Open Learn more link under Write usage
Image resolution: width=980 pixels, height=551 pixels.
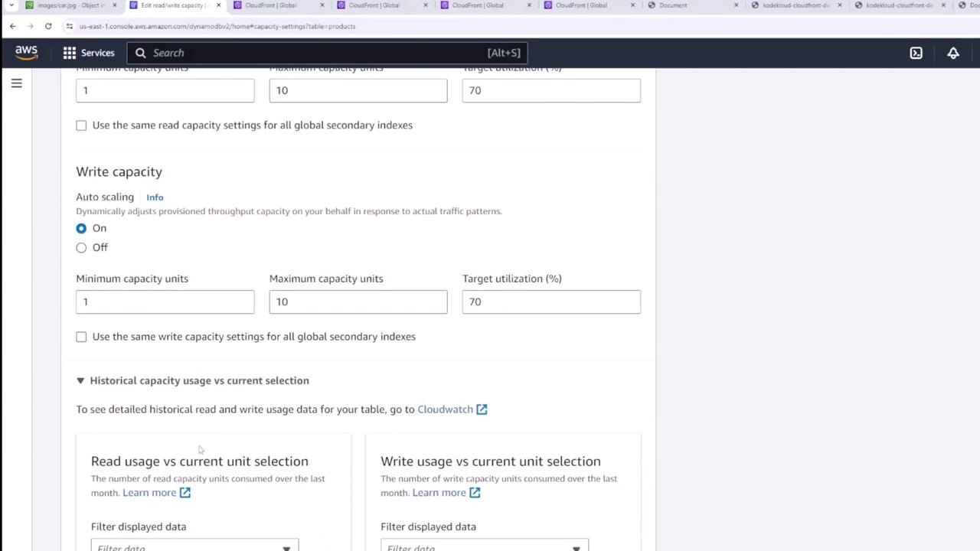[x=439, y=493]
